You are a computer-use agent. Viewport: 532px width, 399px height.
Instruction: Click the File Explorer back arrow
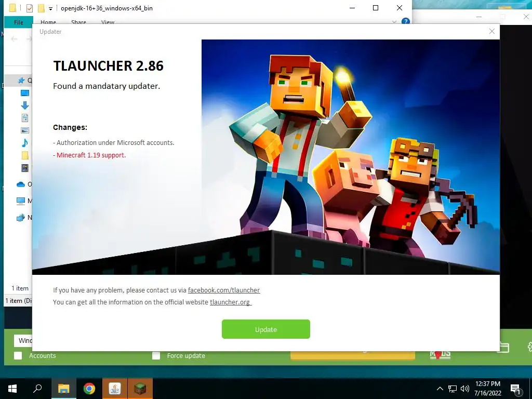click(14, 39)
